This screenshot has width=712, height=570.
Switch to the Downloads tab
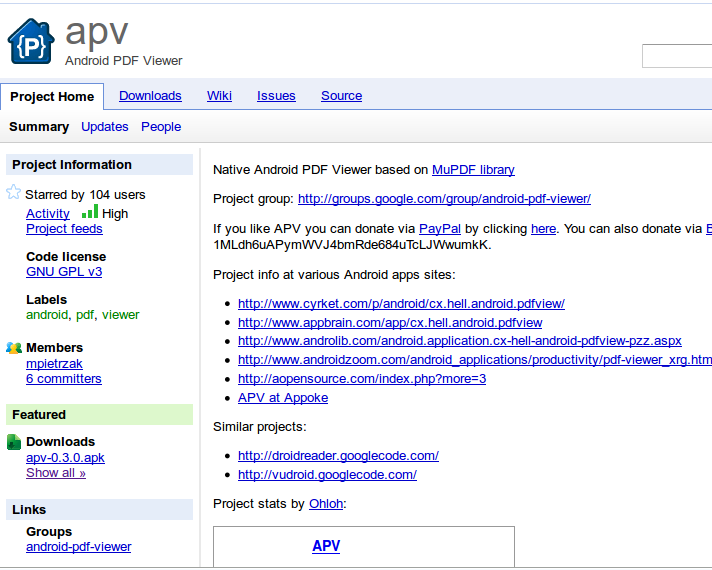click(x=150, y=96)
